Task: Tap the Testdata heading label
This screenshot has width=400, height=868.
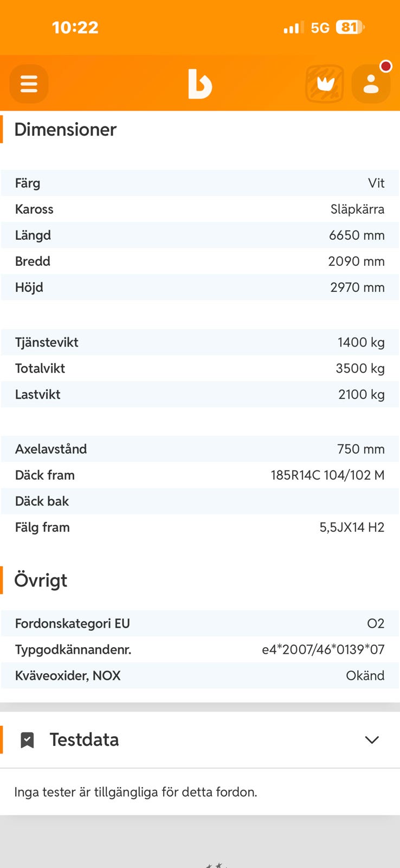Action: tap(84, 740)
